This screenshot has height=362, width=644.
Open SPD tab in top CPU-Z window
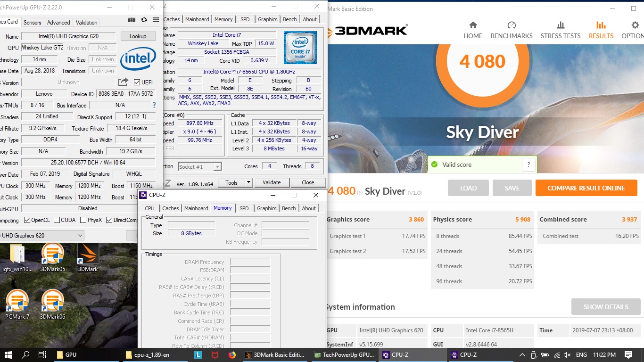point(245,19)
